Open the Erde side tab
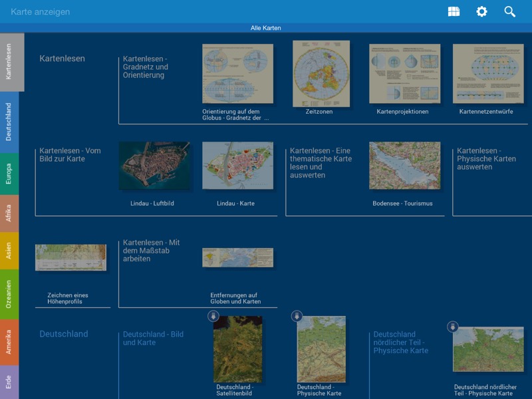Viewport: 532px width, 399px height. (9, 382)
